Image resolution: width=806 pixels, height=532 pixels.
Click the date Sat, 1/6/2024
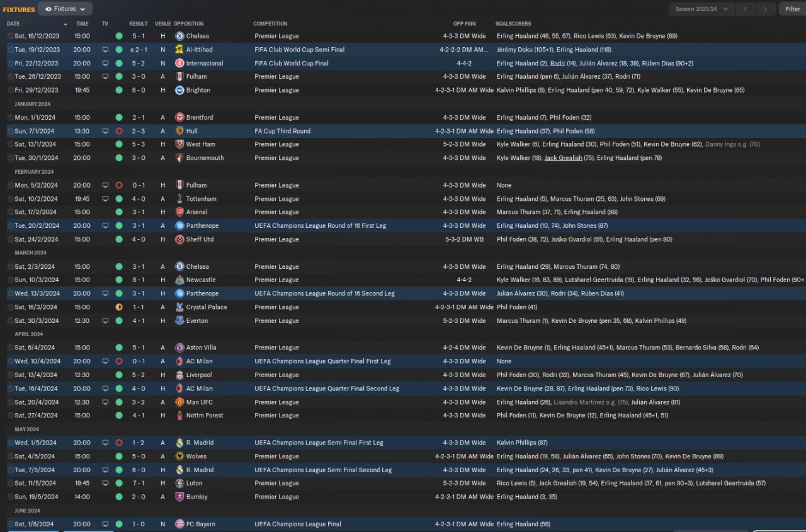tap(35, 524)
